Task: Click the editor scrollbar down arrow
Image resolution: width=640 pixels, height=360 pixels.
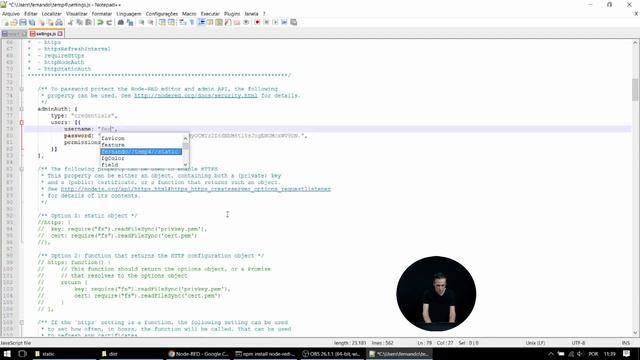Action: point(636,333)
